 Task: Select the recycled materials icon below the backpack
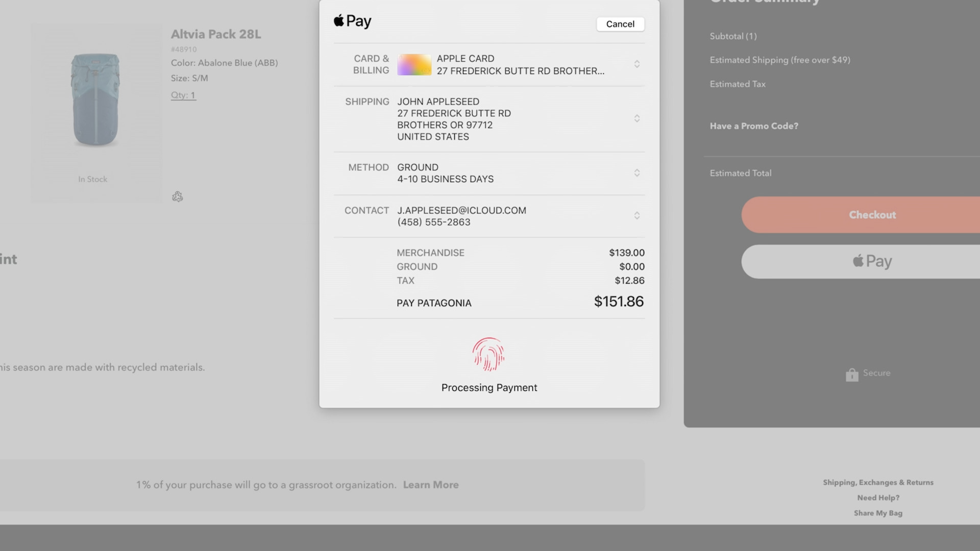coord(177,196)
